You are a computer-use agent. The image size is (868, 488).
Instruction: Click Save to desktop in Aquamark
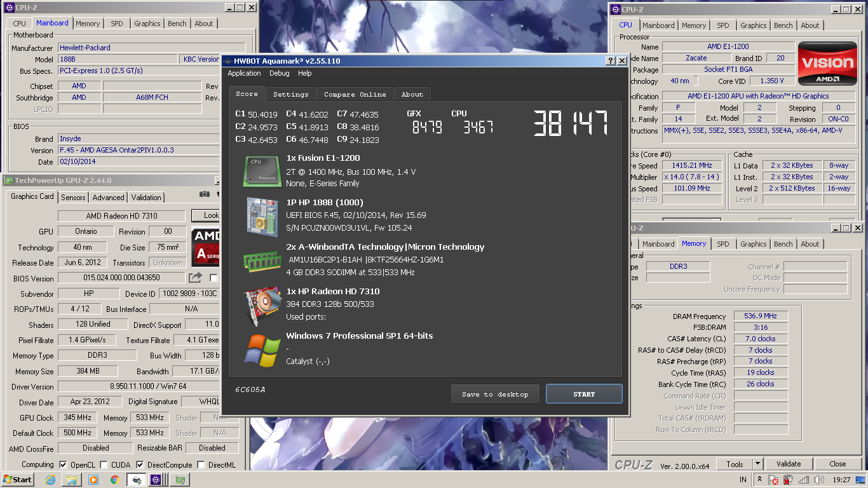pos(495,394)
